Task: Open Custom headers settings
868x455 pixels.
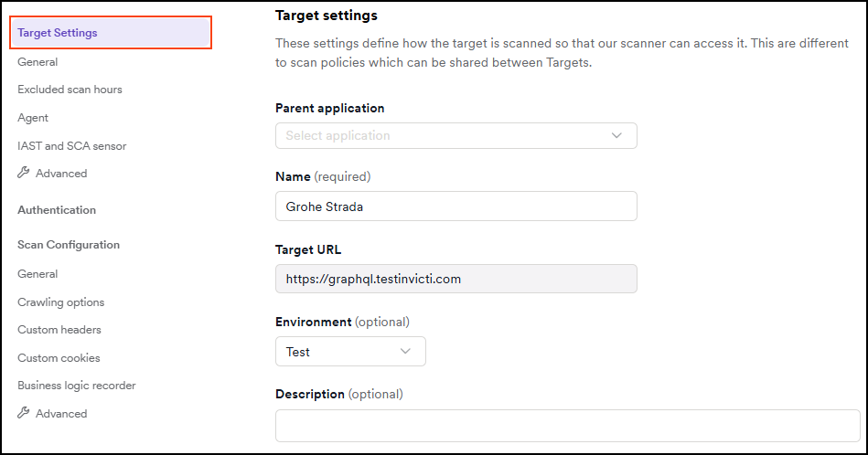Action: click(59, 330)
